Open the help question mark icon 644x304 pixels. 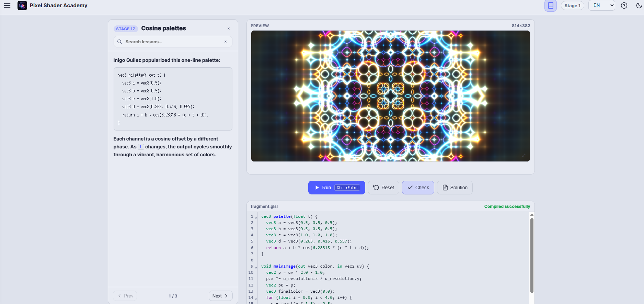(624, 5)
